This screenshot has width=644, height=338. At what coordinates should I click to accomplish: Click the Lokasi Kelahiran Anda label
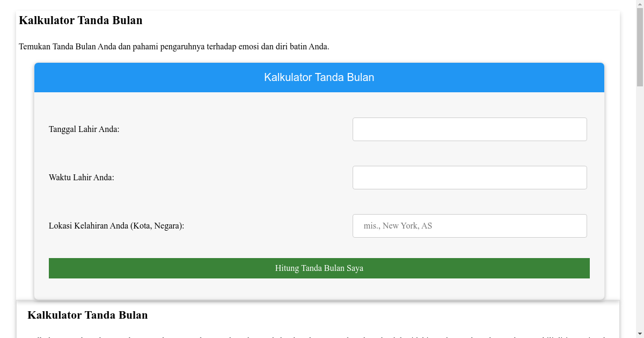coord(116,225)
